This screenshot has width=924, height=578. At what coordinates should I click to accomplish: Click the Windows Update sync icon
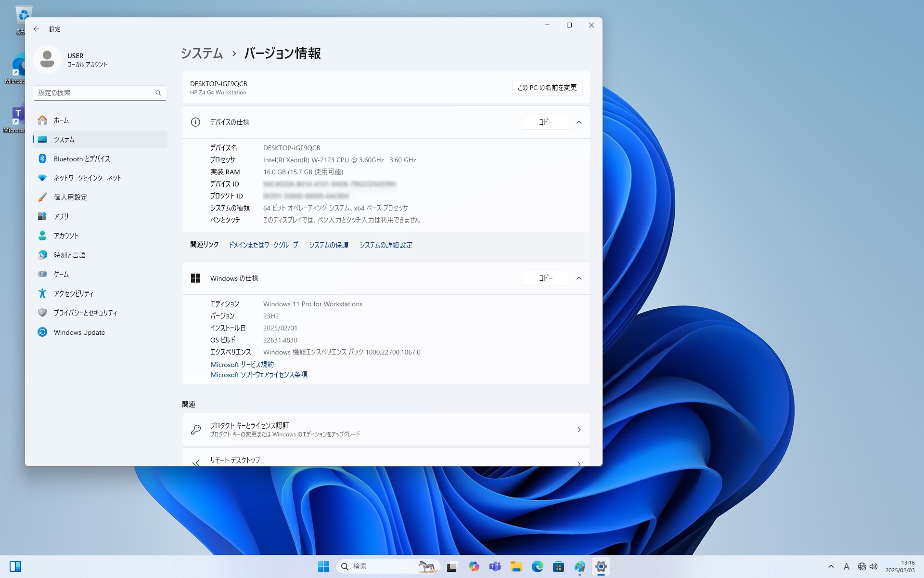tap(42, 332)
